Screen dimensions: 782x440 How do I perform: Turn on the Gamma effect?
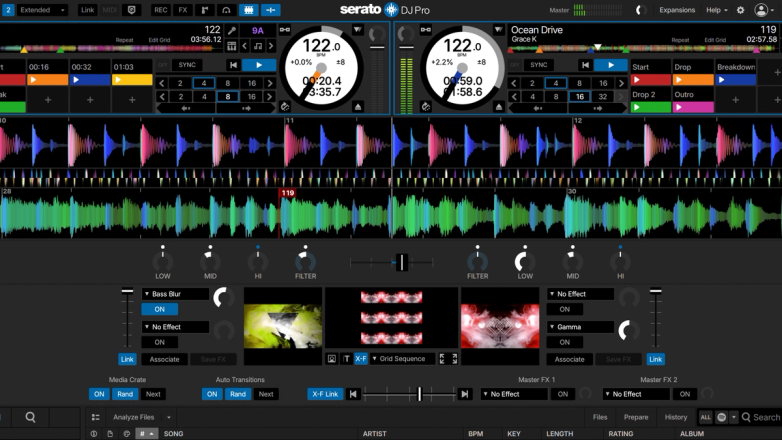(x=565, y=342)
